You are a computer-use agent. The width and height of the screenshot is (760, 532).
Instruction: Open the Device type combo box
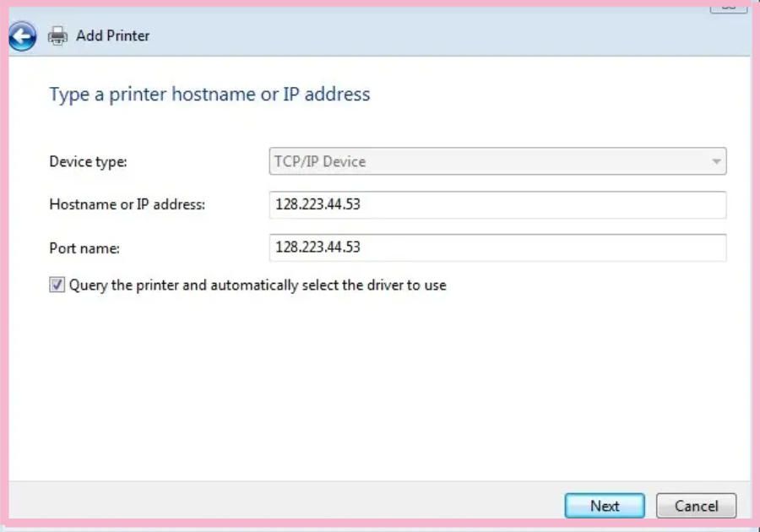(497, 161)
